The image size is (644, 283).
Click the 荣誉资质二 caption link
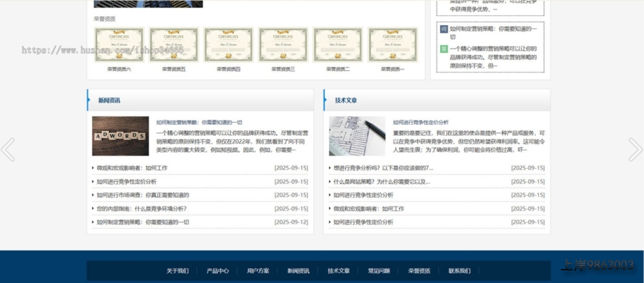coord(338,69)
